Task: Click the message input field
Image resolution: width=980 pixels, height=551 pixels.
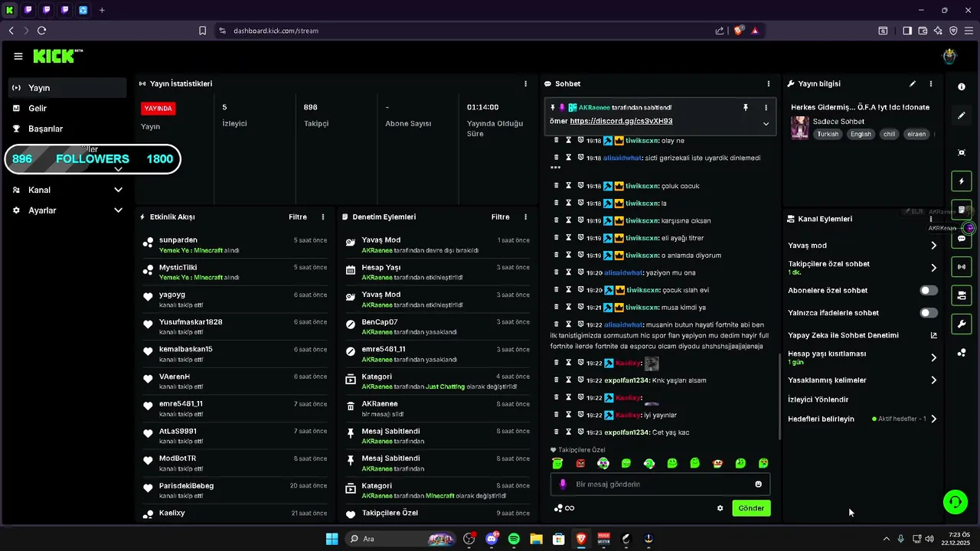Action: tap(658, 484)
